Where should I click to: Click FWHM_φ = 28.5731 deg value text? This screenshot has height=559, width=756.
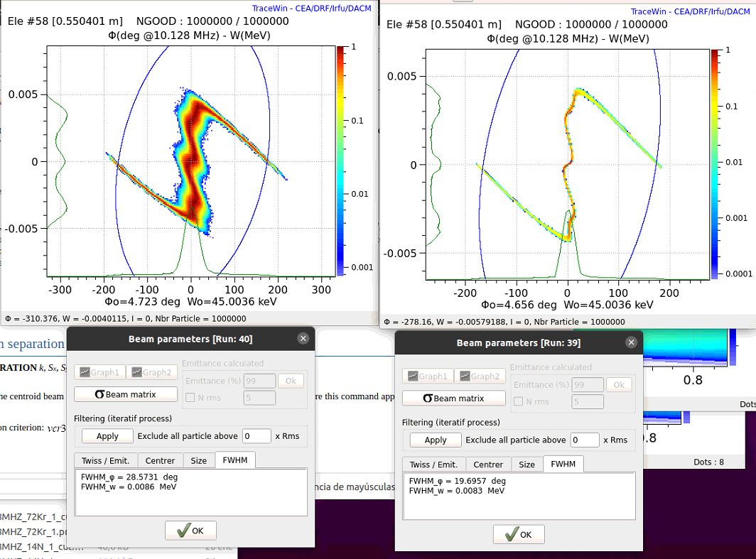click(129, 477)
